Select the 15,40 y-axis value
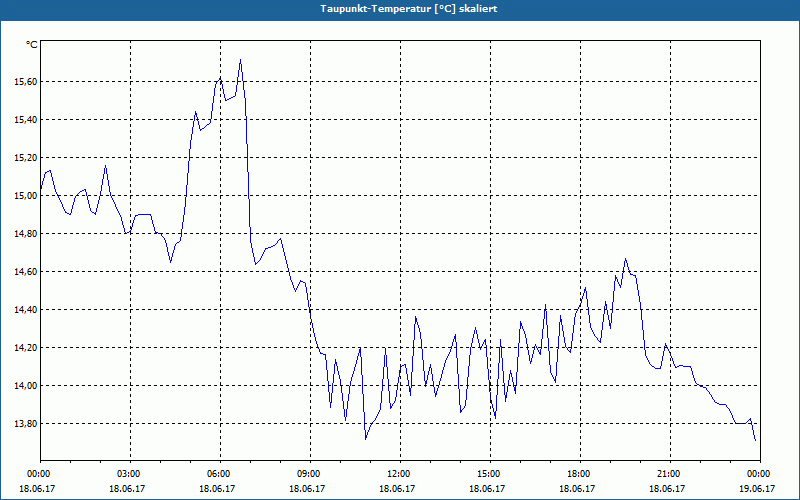Screen dimensions: 800x500 (26, 119)
